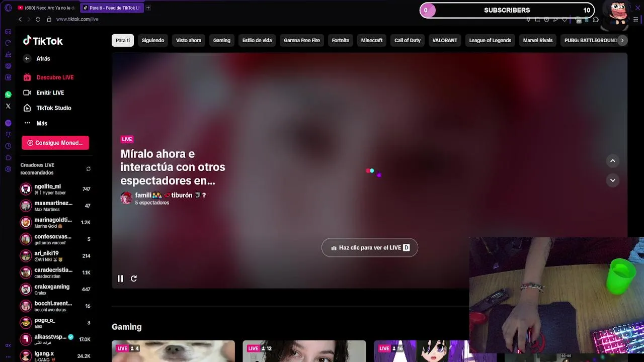Open creator ari_niki19 live stream

click(55, 256)
